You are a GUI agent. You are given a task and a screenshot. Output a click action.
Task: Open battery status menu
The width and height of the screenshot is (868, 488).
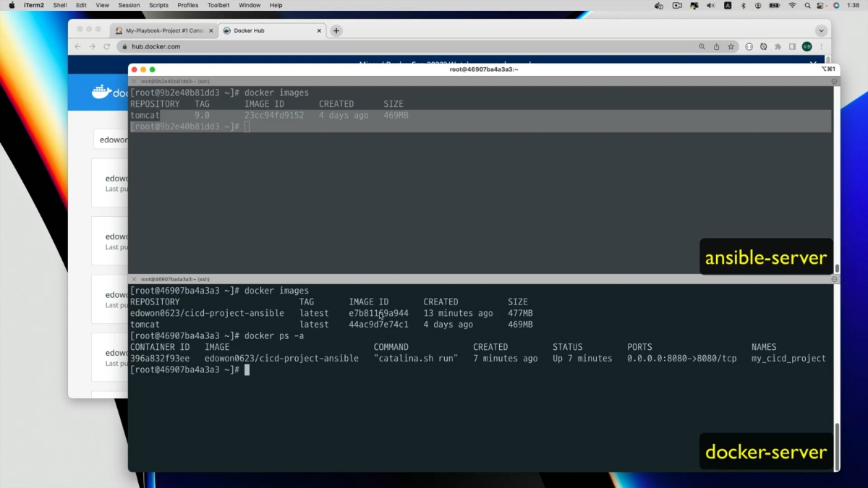click(775, 5)
